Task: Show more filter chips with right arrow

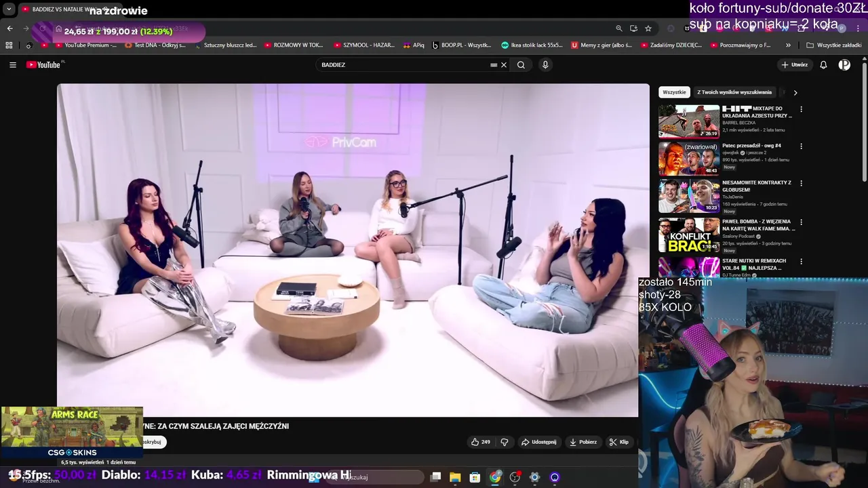Action: pos(795,92)
